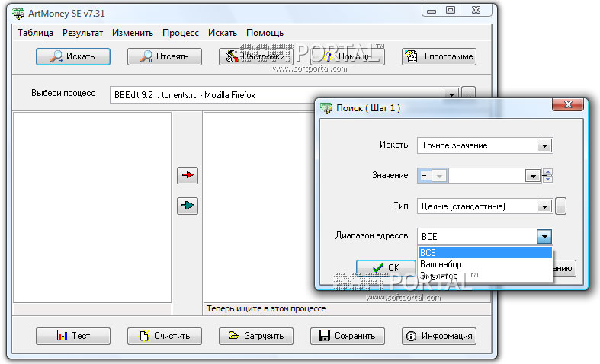Expand the Тип data type dropdown
The height and width of the screenshot is (364, 600).
[x=544, y=206]
